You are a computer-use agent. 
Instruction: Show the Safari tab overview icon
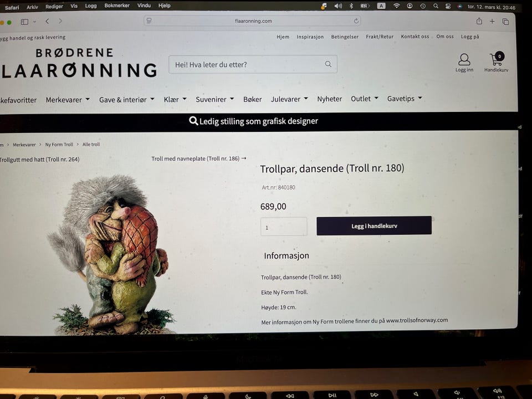(x=505, y=22)
